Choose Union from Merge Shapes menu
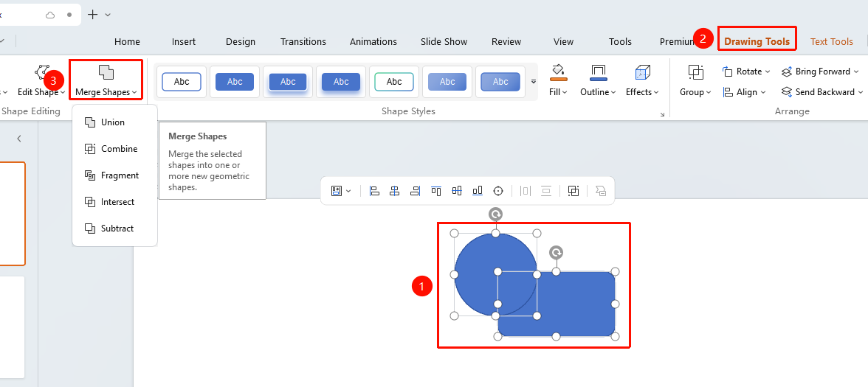 [114, 122]
